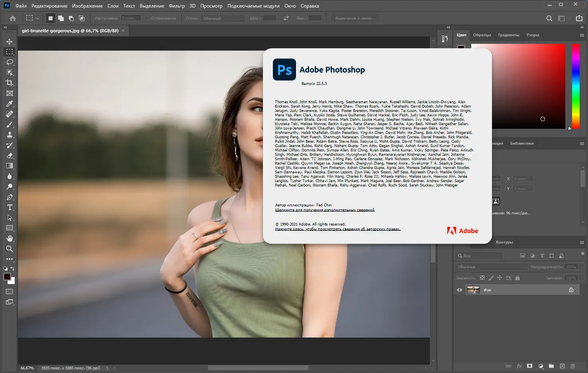Toggle the Сглаживание checkbox
The height and width of the screenshot is (373, 588).
tap(147, 18)
